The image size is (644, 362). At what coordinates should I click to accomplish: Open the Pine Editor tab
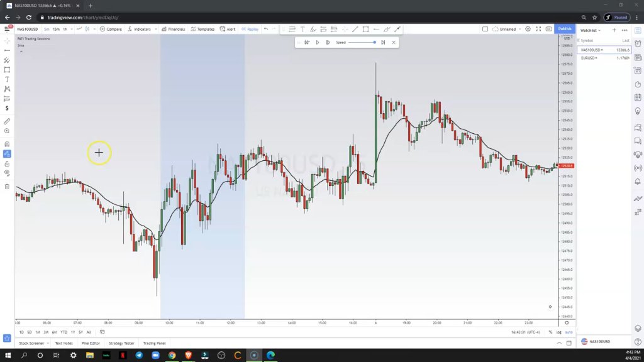click(91, 343)
